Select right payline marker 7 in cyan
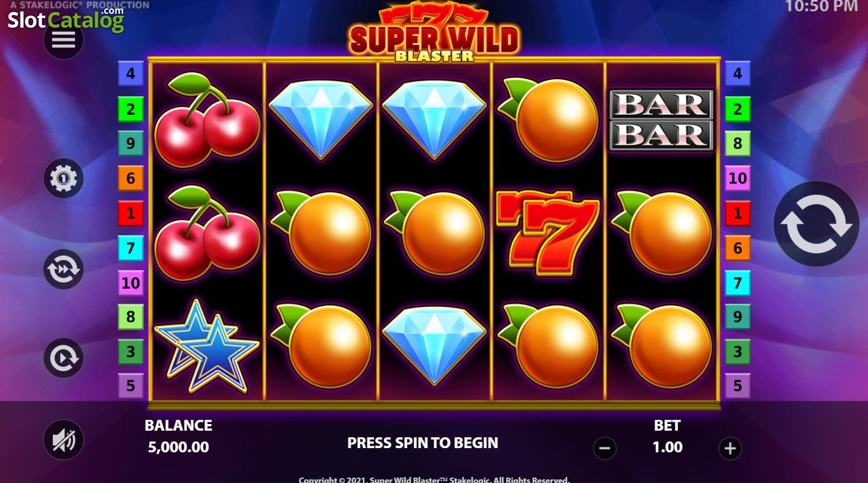The height and width of the screenshot is (483, 868). (737, 283)
